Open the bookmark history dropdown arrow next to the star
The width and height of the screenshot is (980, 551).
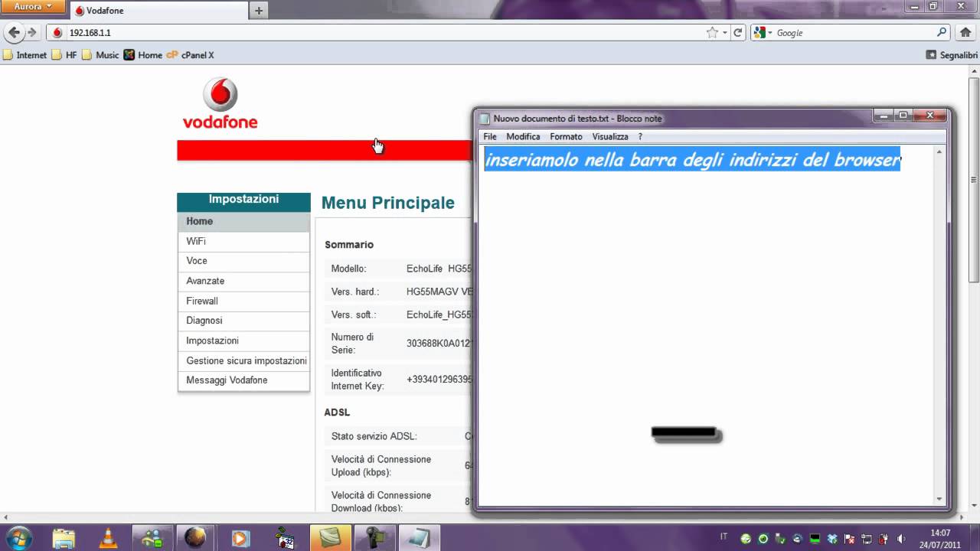pyautogui.click(x=725, y=32)
